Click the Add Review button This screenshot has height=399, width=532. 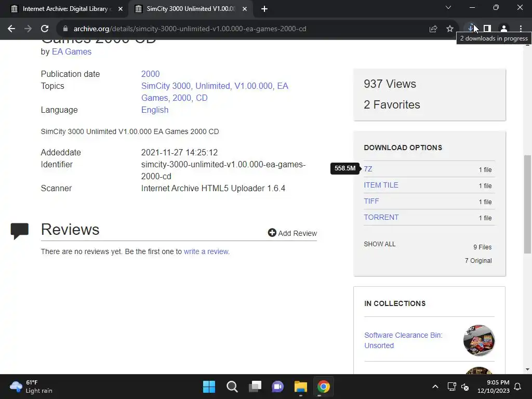[x=292, y=233]
